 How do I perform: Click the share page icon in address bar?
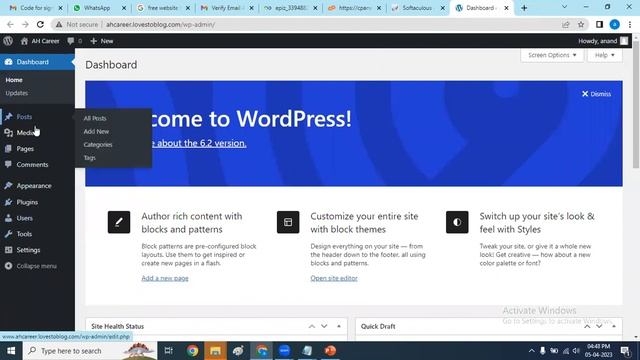(x=566, y=24)
